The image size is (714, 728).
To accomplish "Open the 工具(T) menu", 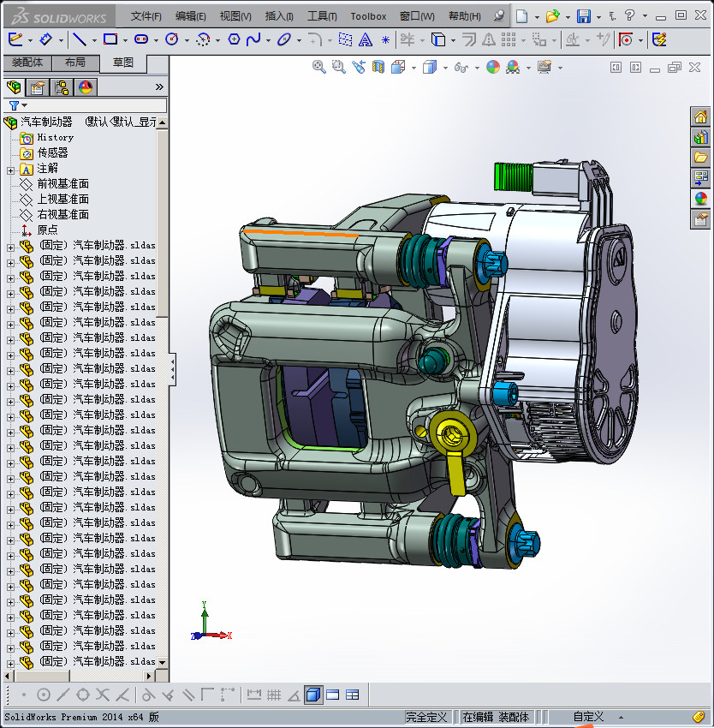I will point(322,16).
